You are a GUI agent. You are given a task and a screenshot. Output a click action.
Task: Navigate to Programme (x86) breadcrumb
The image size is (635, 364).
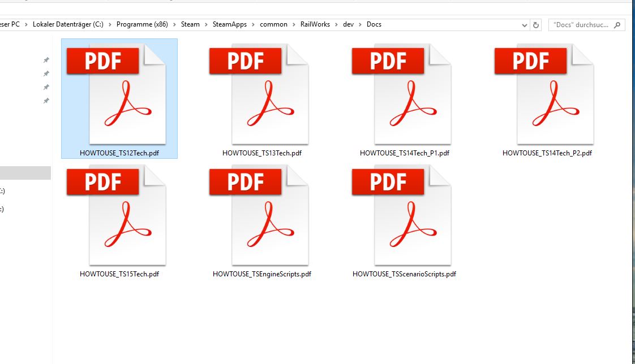142,24
